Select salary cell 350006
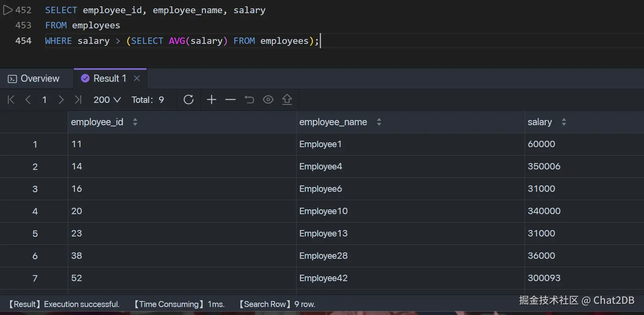 click(585, 166)
